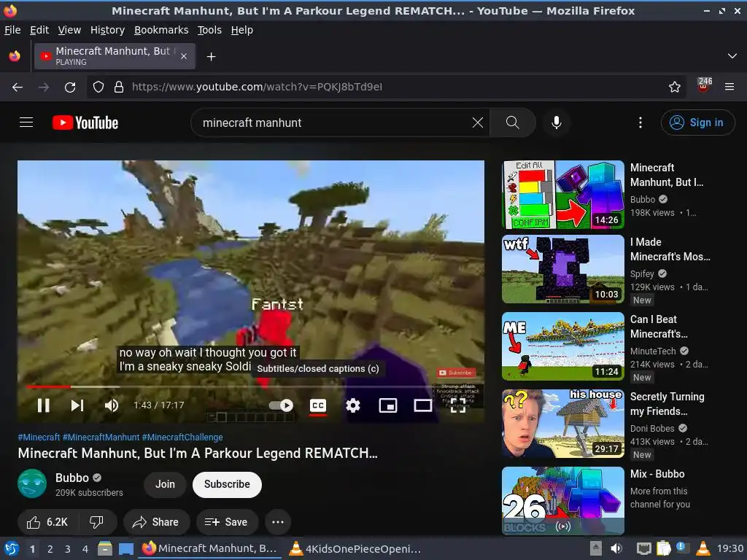Open the video player settings gear
Screen dimensions: 747x560
click(x=352, y=405)
